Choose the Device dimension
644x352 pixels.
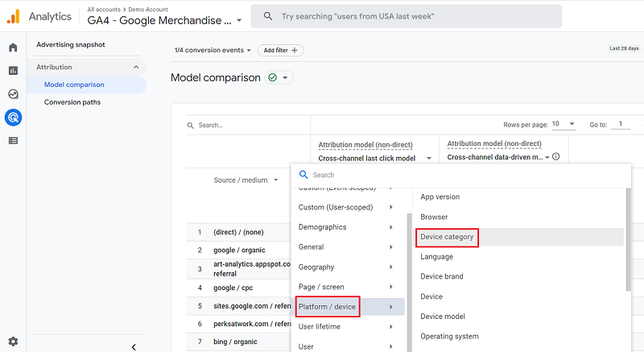tap(431, 296)
